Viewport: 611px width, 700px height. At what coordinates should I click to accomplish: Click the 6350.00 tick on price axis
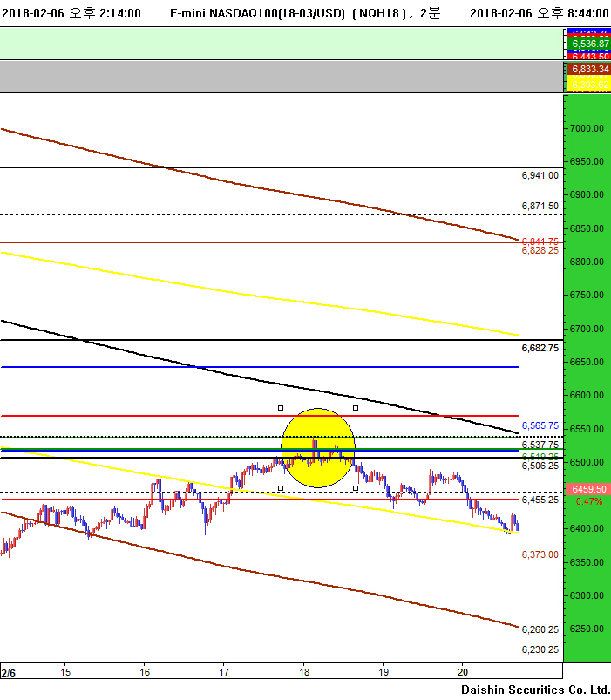coord(587,562)
